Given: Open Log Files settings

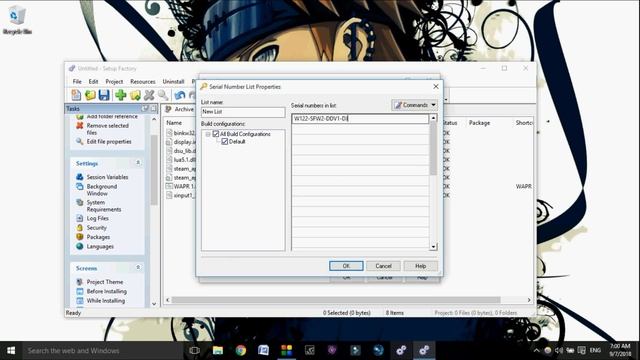Looking at the screenshot, I should tap(98, 218).
